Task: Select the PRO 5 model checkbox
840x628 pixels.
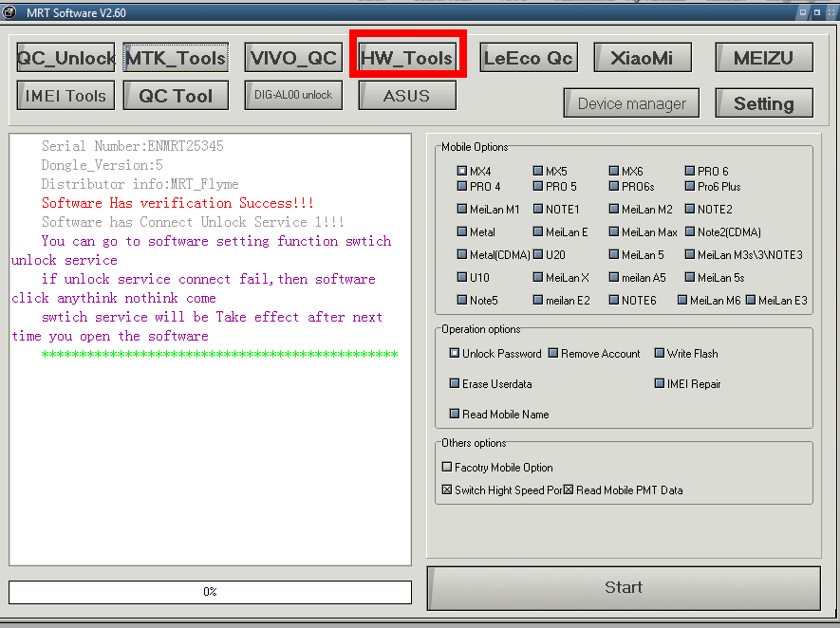Action: pos(538,186)
